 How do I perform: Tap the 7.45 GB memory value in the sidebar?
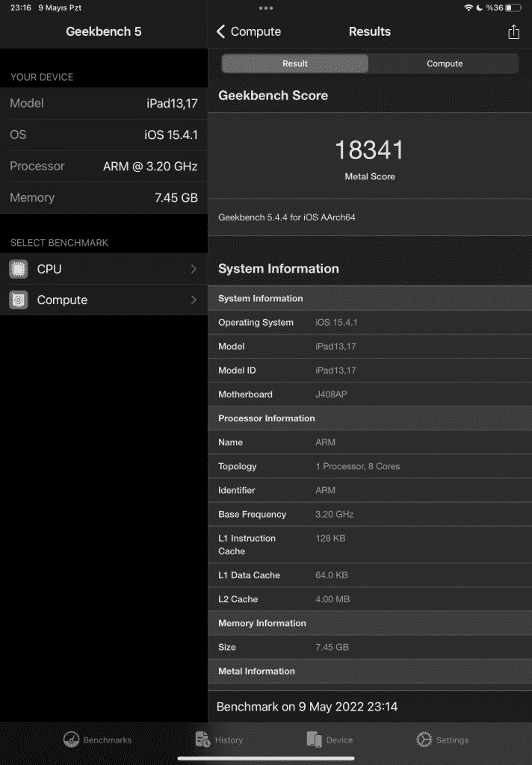pyautogui.click(x=176, y=197)
